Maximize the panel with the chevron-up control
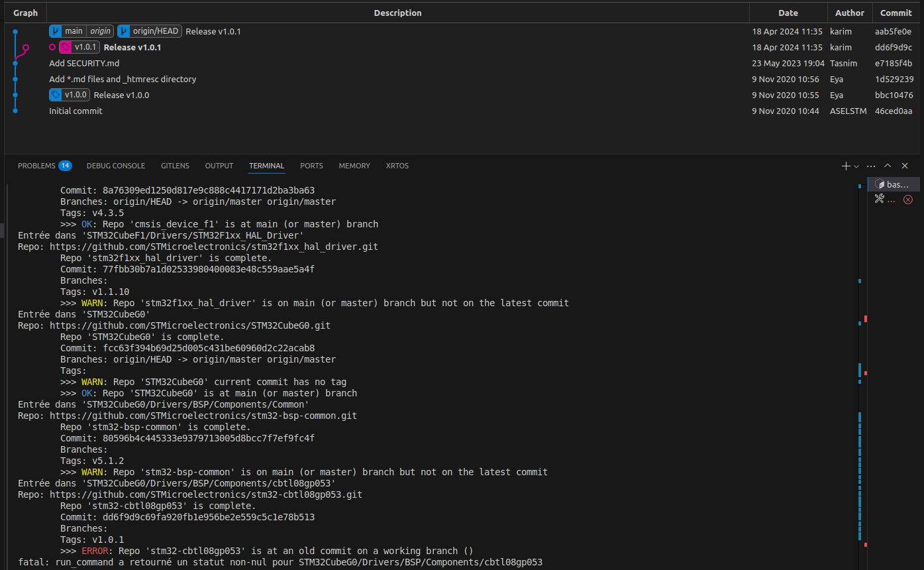924x570 pixels. (x=888, y=166)
